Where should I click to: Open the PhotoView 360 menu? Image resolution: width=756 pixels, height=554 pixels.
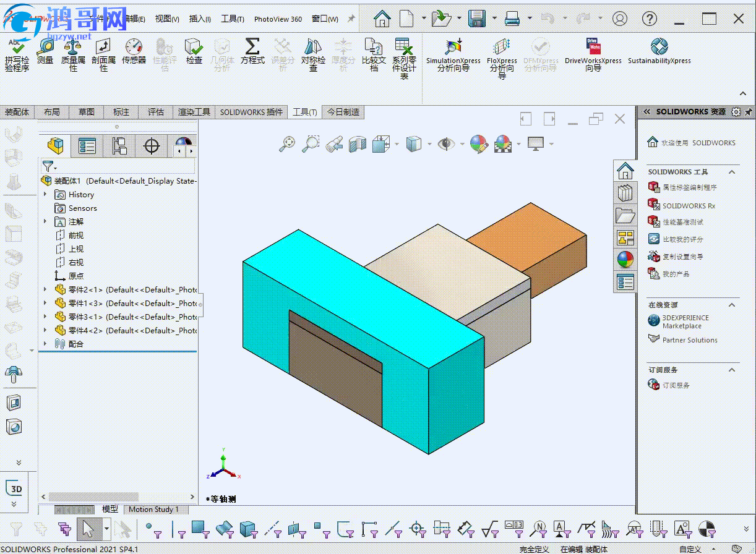(278, 19)
